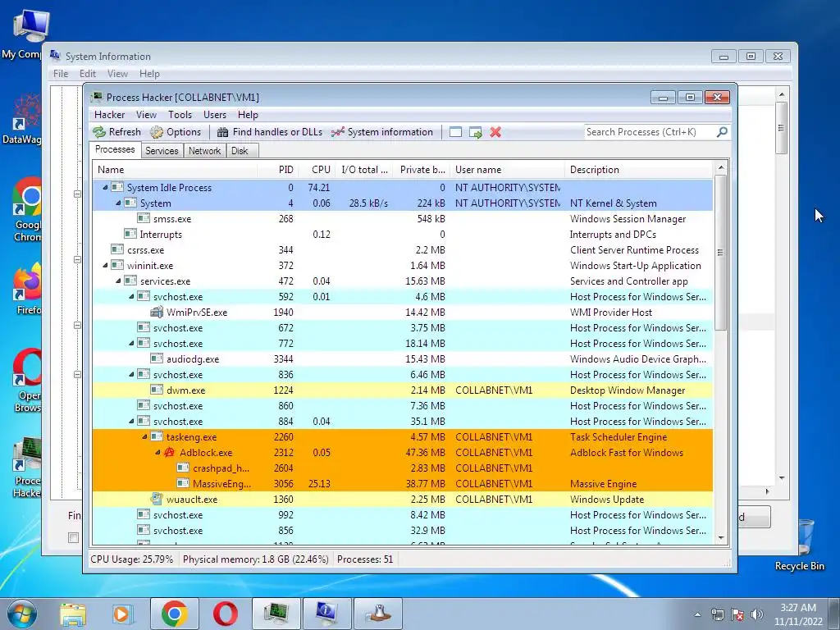Viewport: 840px width, 630px height.
Task: Click the System Information taskbar button
Action: pyautogui.click(x=326, y=614)
